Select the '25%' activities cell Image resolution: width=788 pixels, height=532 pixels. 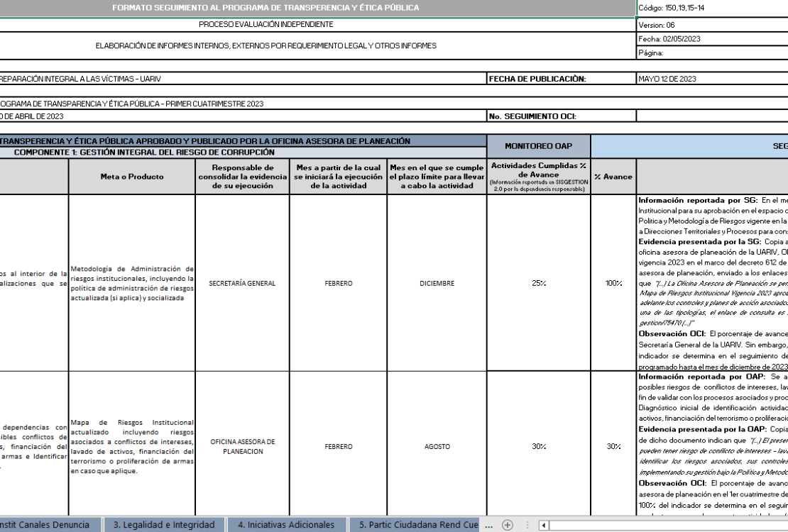click(x=538, y=283)
